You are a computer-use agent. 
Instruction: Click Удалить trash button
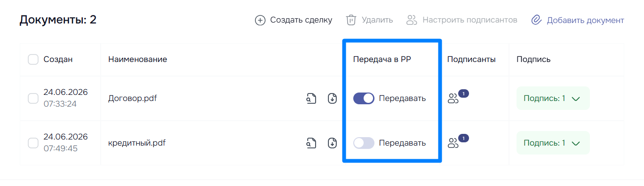(369, 20)
